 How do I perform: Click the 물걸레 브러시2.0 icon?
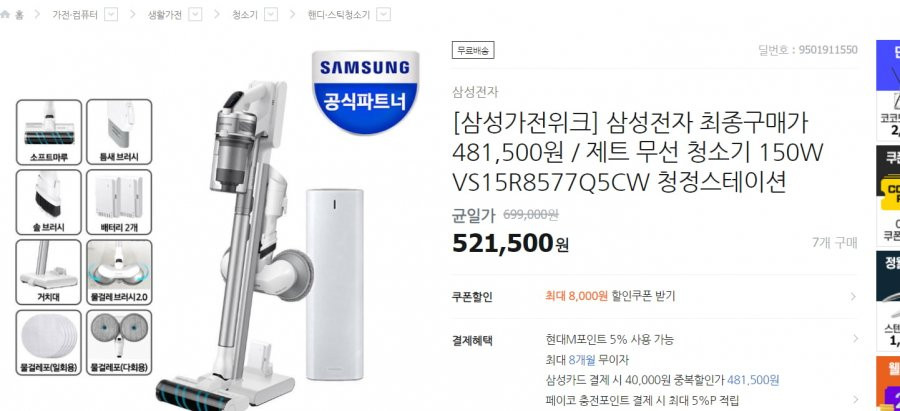point(119,272)
